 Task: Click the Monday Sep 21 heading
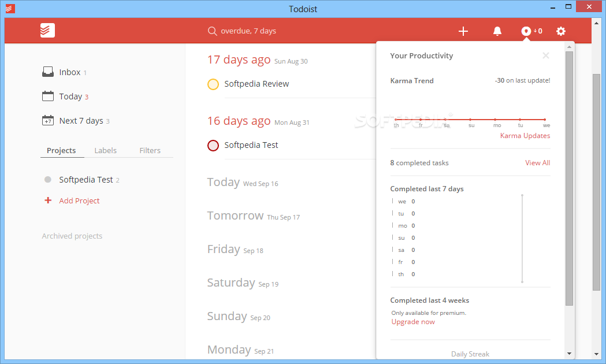(240, 350)
